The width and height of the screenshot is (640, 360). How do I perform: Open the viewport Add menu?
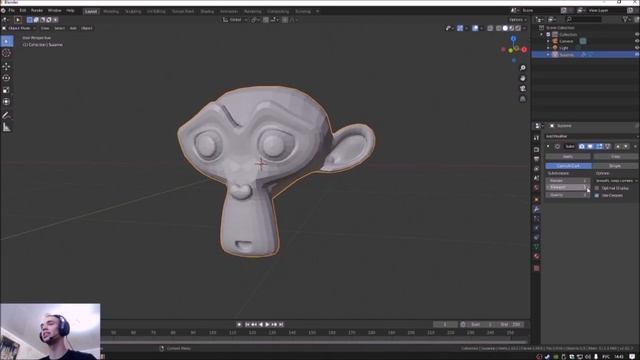(73, 28)
